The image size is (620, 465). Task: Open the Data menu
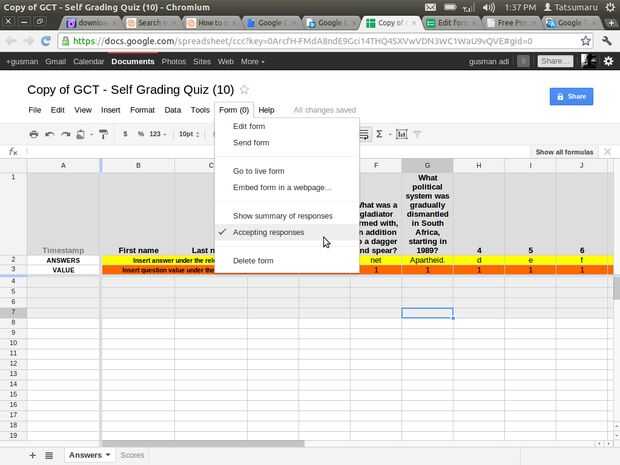tap(173, 110)
